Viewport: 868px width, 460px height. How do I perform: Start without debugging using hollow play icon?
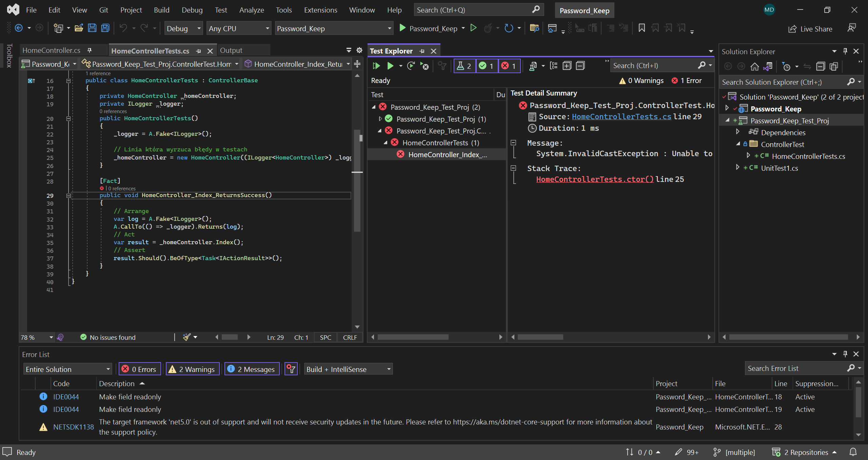coord(473,28)
